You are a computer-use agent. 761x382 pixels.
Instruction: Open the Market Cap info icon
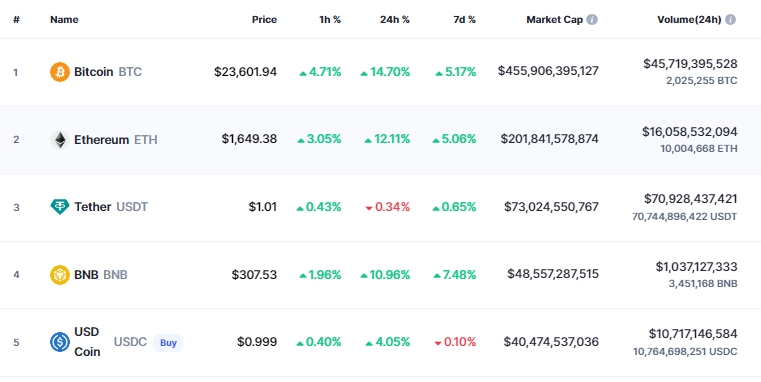tap(592, 19)
